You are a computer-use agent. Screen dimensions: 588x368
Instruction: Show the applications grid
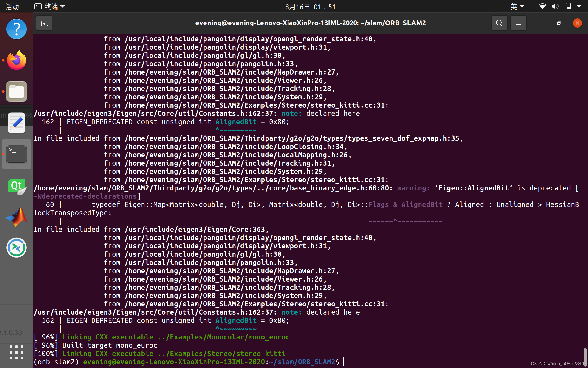[x=16, y=352]
